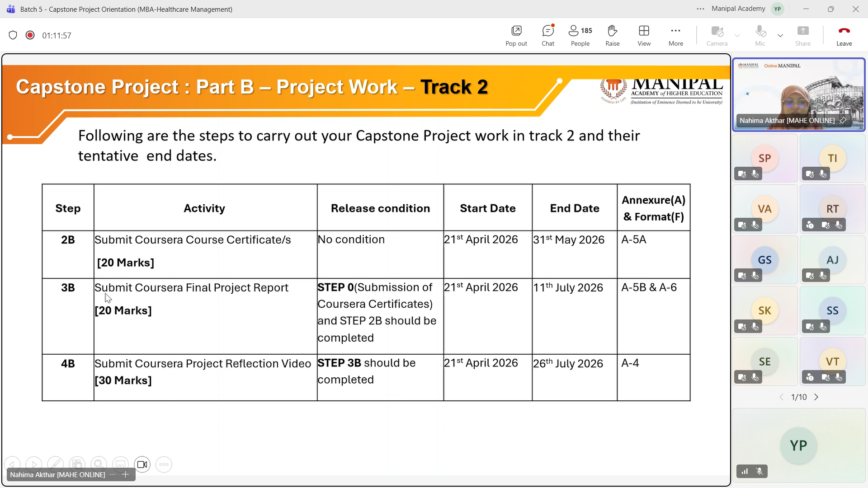Screen dimensions: 868x488
Task: Leave the meeting
Action: point(844,35)
